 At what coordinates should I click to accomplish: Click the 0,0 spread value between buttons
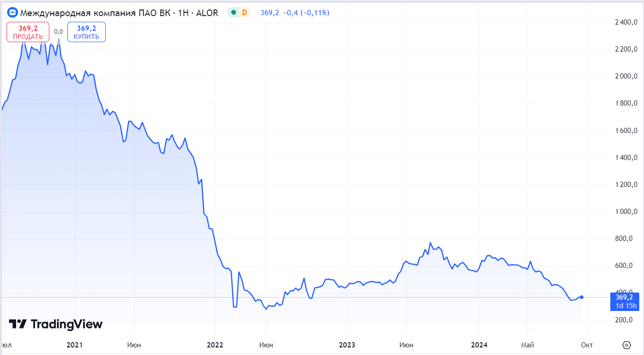tap(58, 32)
